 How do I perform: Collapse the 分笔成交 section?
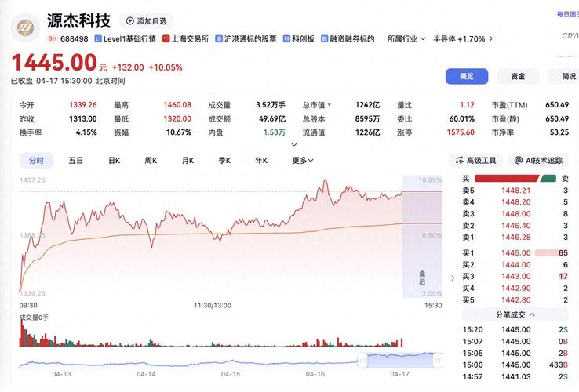pyautogui.click(x=515, y=315)
